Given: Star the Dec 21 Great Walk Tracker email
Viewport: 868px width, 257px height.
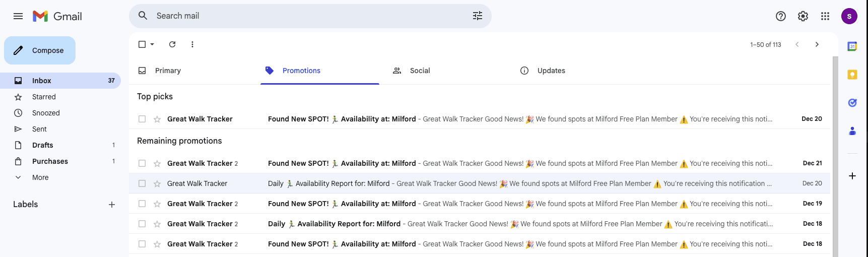Looking at the screenshot, I should coord(157,164).
